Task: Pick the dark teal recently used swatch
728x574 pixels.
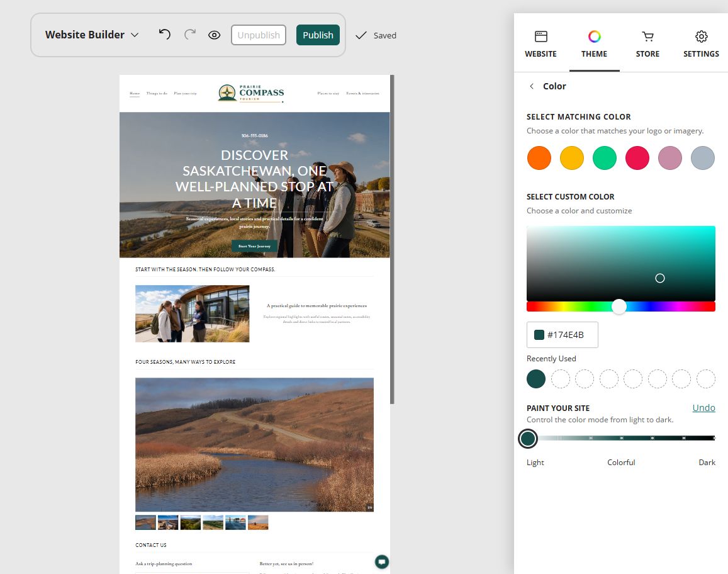Action: pos(536,379)
